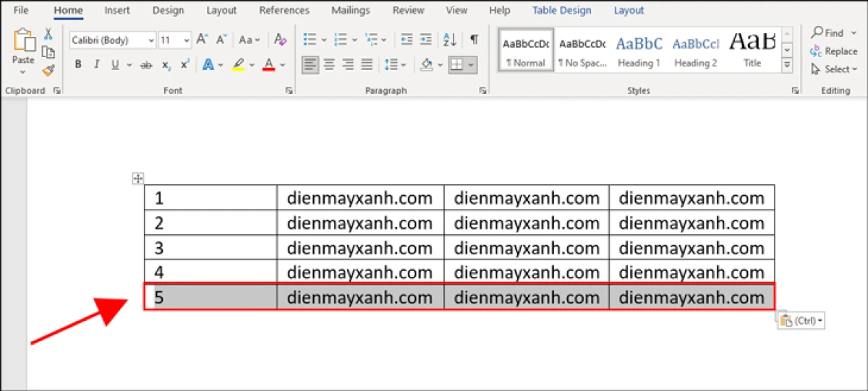Screen dimensions: 868x391
Task: Apply strikethrough formatting
Action: (x=147, y=65)
